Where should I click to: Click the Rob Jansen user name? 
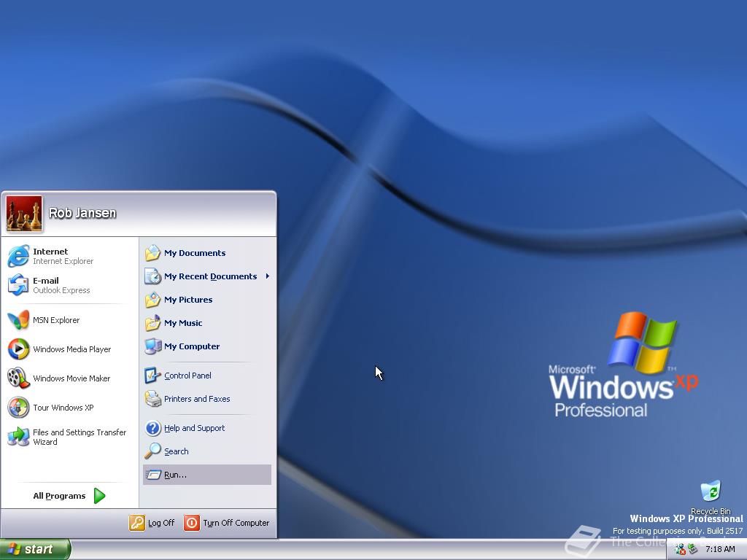coord(82,213)
